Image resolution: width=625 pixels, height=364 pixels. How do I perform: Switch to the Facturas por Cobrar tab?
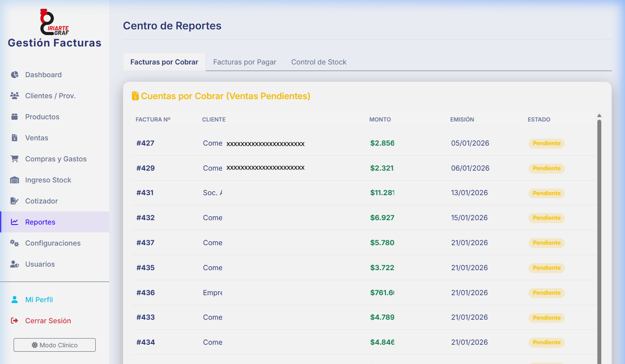[164, 62]
